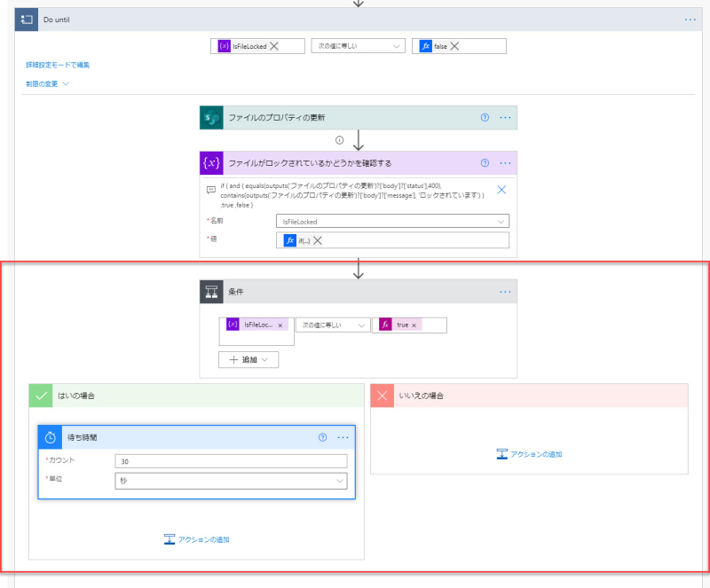Click the SharePoint ファイルのプロパティの更新 icon
710x588 pixels.
pyautogui.click(x=211, y=118)
